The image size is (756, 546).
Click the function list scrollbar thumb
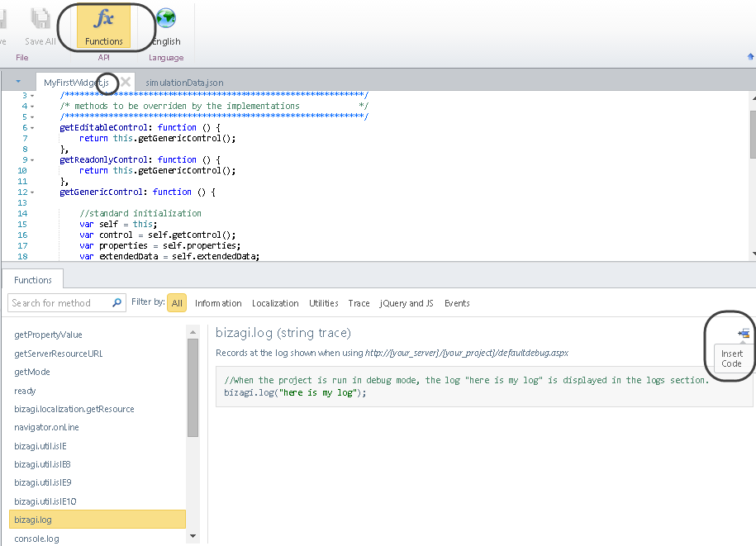point(193,387)
